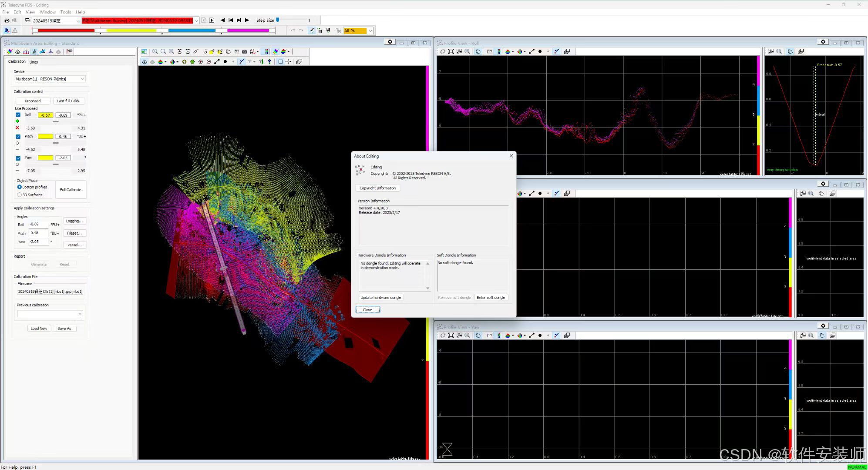Switch to the Lines tab

tap(34, 62)
